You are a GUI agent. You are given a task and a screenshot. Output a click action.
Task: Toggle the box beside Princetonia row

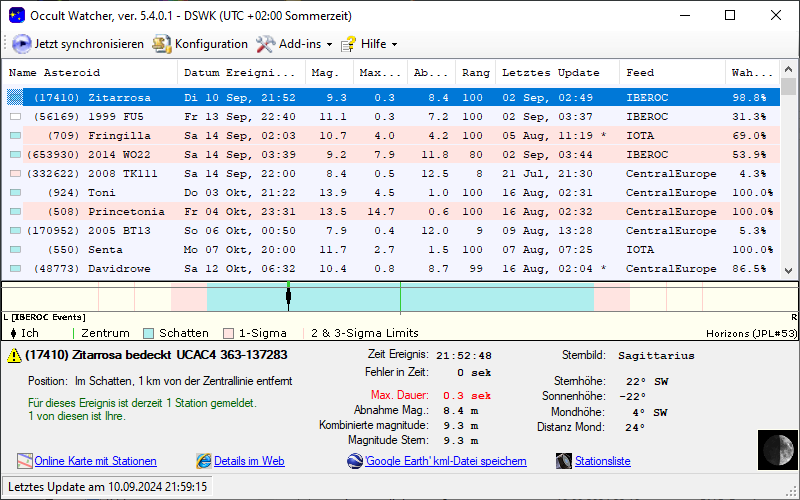[x=14, y=212]
